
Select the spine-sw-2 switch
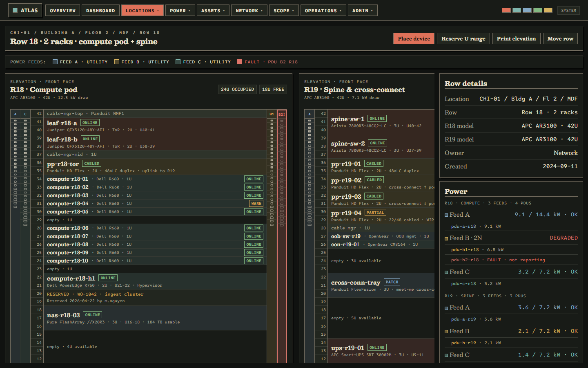tap(381, 146)
